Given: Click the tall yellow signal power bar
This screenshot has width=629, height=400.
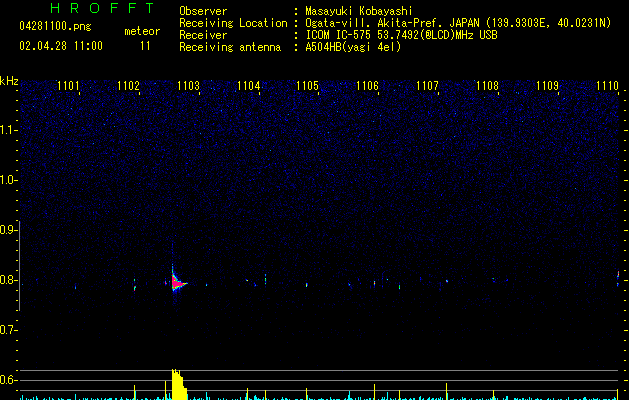Looking at the screenshot, I should tap(177, 384).
